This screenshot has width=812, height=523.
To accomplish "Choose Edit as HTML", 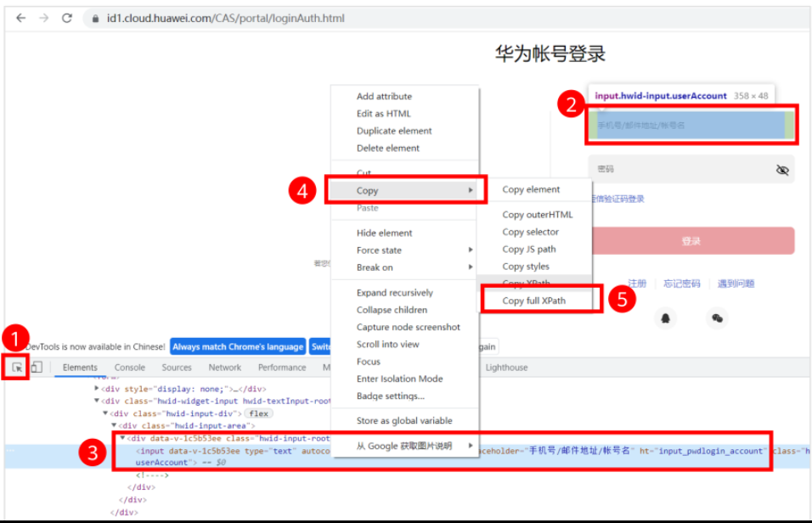I will coord(383,114).
